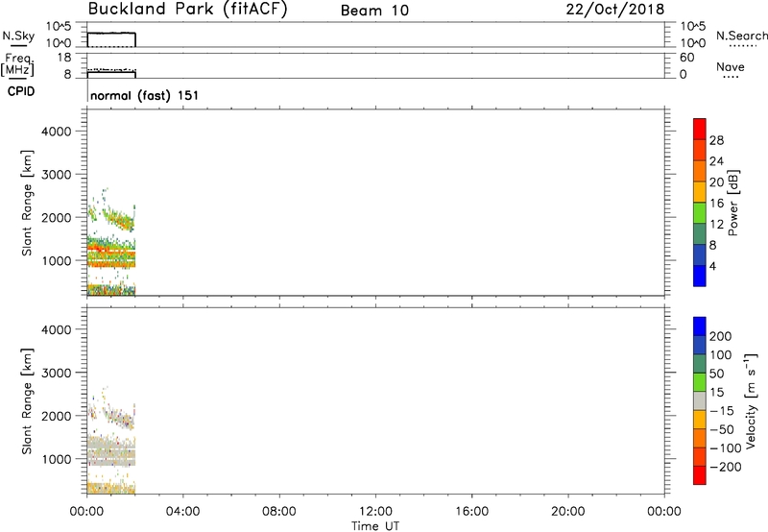Click the 'normal (fast) 151' text
The height and width of the screenshot is (532, 768).
click(x=145, y=95)
